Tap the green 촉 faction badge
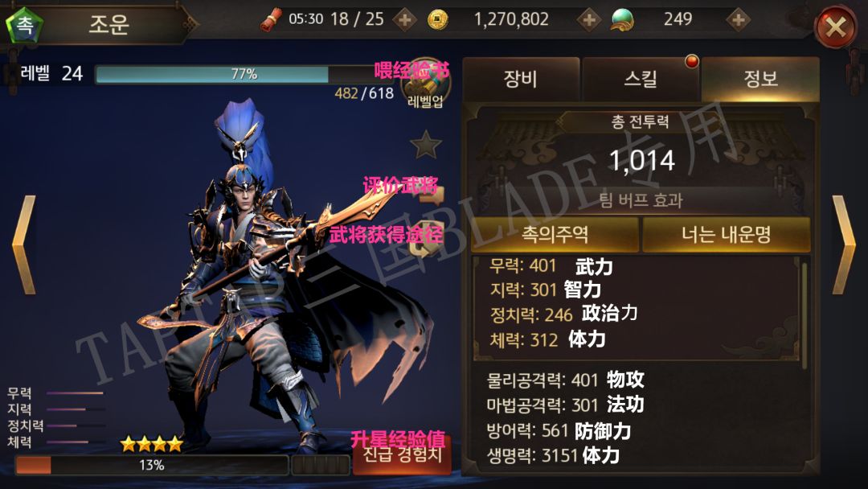 [24, 24]
